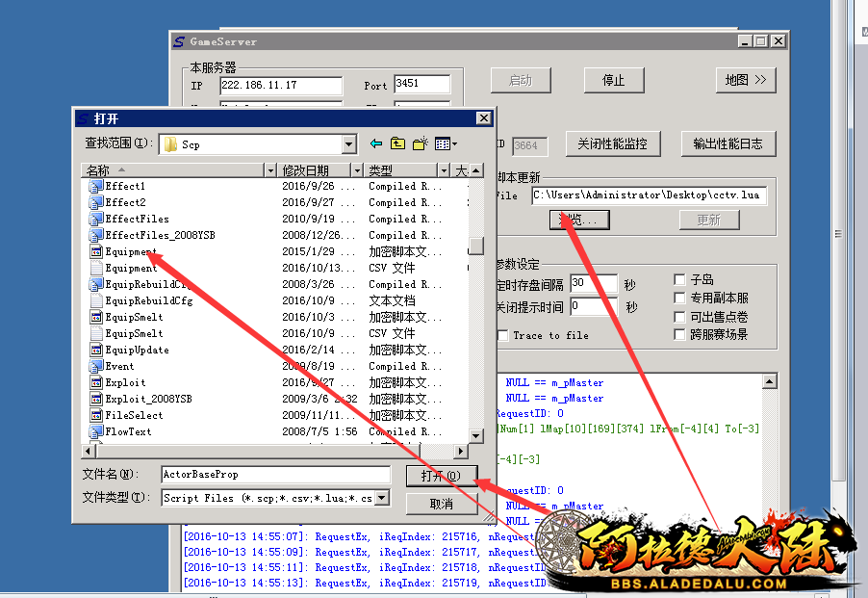Sort files by 修改日期 column header
The image size is (868, 598).
coord(314,169)
